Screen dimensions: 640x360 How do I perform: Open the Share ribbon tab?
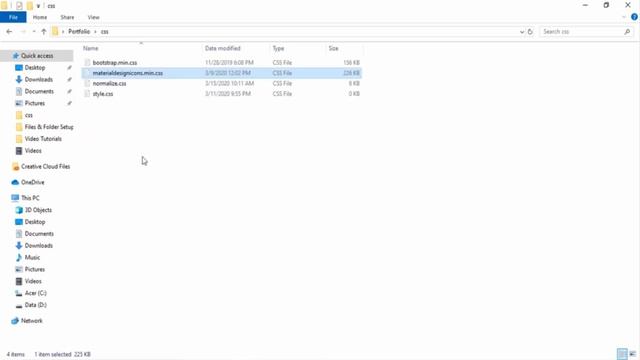coord(67,18)
